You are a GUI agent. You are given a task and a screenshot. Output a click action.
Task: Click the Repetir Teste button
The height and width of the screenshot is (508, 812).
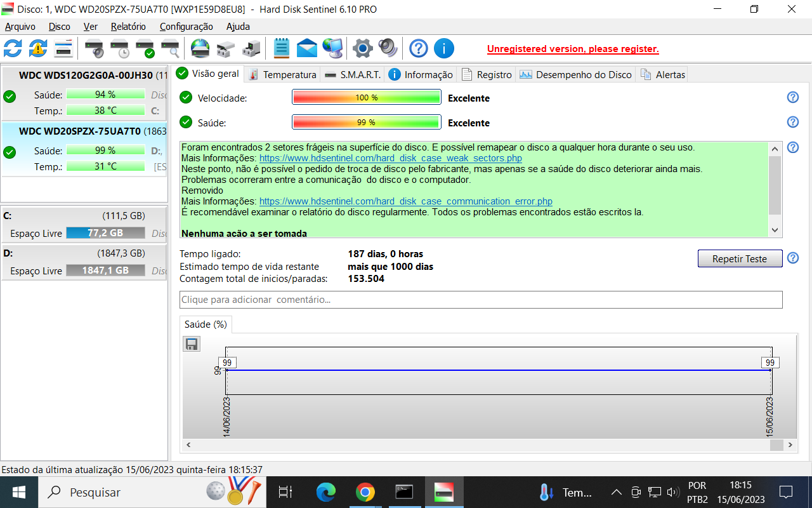pyautogui.click(x=740, y=258)
